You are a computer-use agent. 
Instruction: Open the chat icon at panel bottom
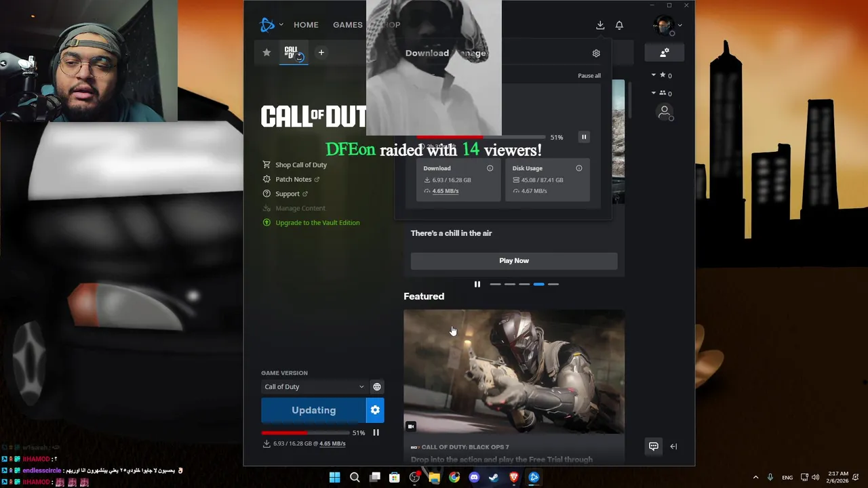click(654, 446)
